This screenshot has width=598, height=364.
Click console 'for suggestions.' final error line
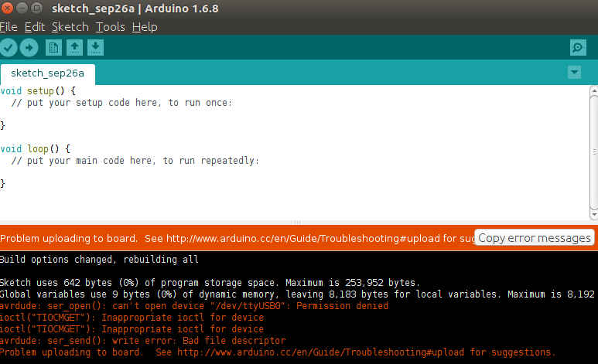coord(278,352)
